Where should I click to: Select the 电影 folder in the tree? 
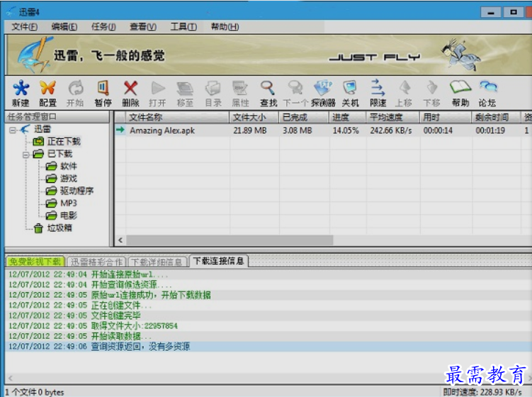click(x=69, y=216)
